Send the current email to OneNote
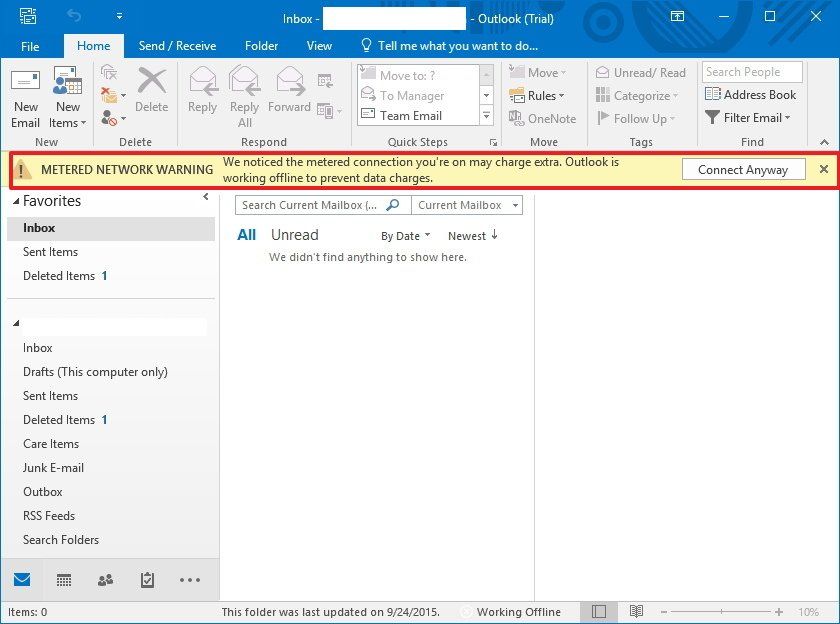 tap(543, 118)
